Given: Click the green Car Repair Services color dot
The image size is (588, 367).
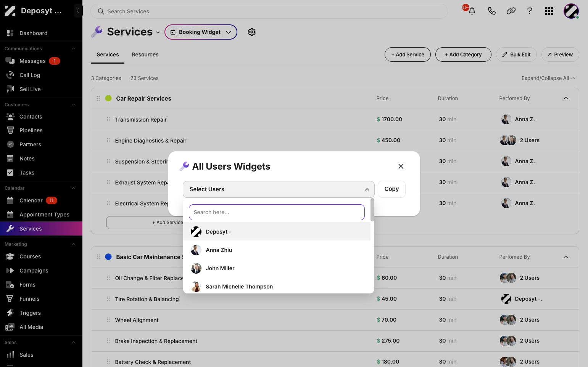Looking at the screenshot, I should pos(108,98).
